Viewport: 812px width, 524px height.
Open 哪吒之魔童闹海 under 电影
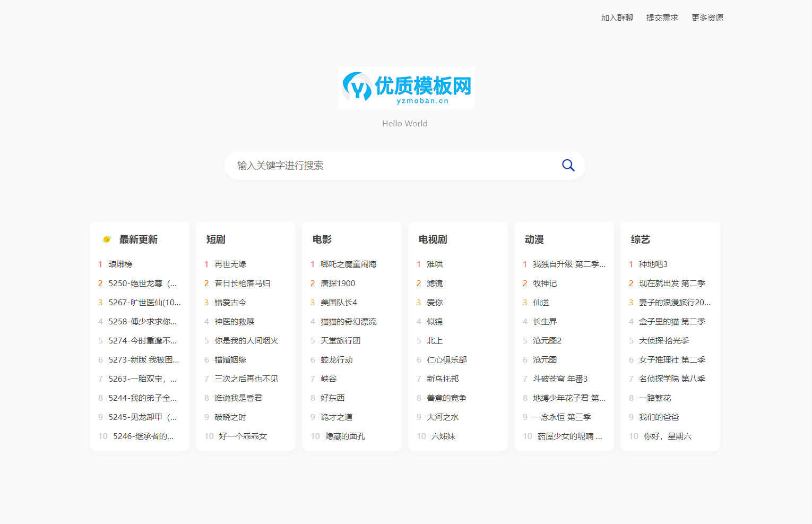tap(348, 264)
